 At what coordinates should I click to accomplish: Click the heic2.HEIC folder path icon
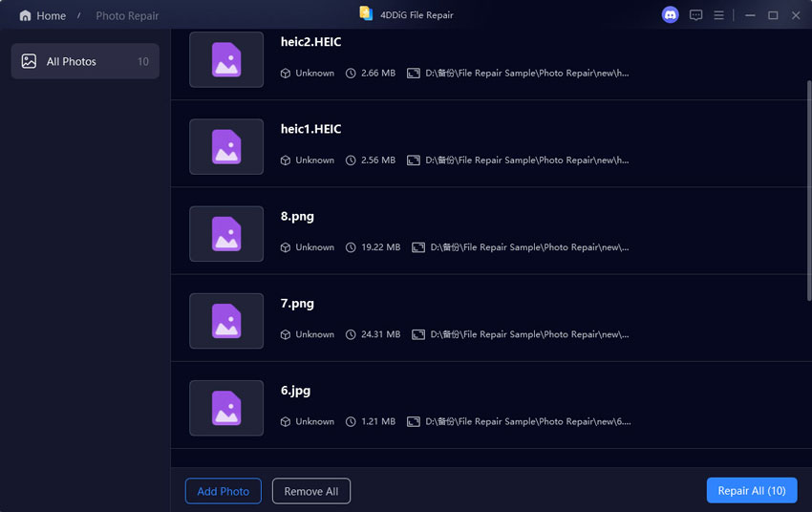tap(414, 73)
